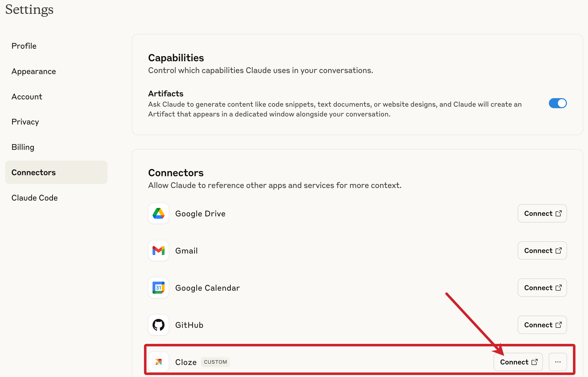Image resolution: width=588 pixels, height=377 pixels.
Task: Click the Google Calendar connector name
Action: pyautogui.click(x=207, y=288)
